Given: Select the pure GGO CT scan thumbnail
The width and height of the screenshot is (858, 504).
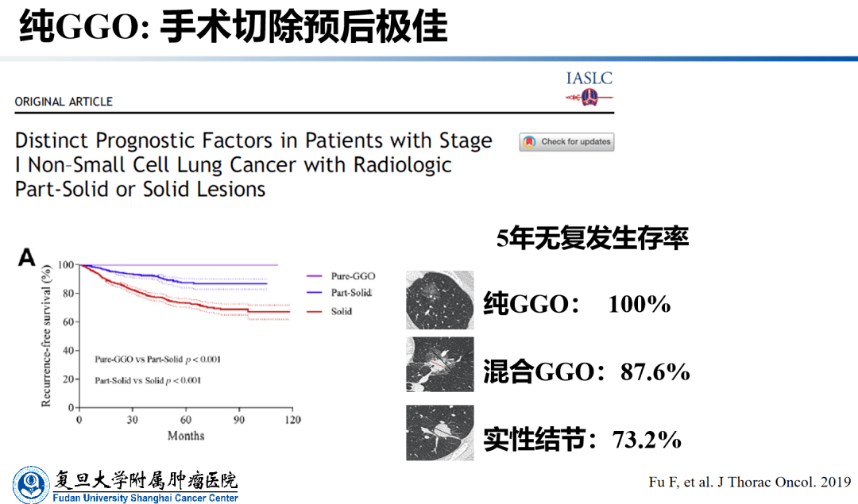Looking at the screenshot, I should tap(439, 300).
